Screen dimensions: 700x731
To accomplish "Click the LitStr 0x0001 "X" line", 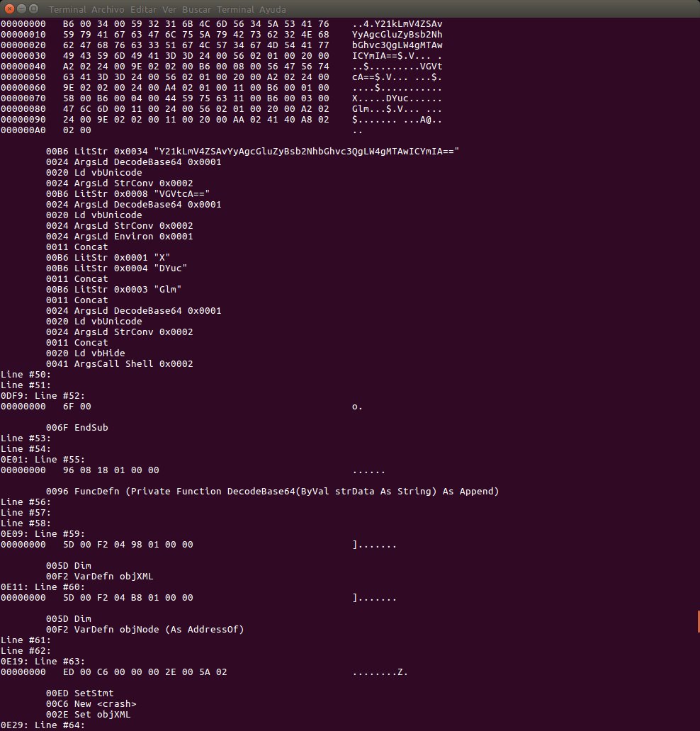I will (108, 257).
